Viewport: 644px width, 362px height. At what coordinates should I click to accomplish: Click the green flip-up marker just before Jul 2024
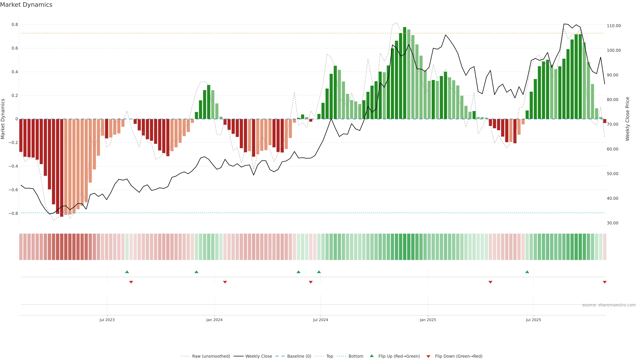319,272
